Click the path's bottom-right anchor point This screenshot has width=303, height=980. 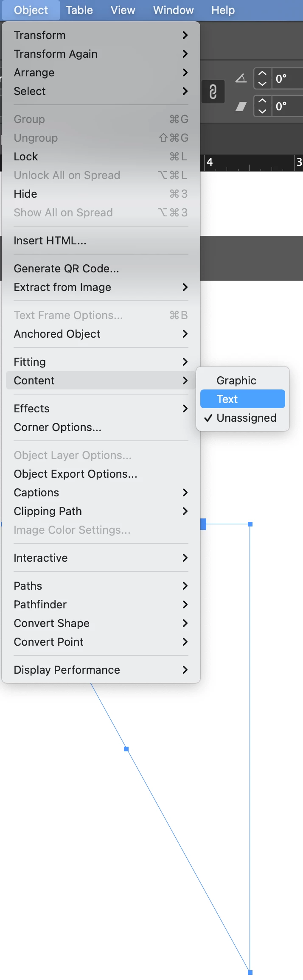[250, 972]
